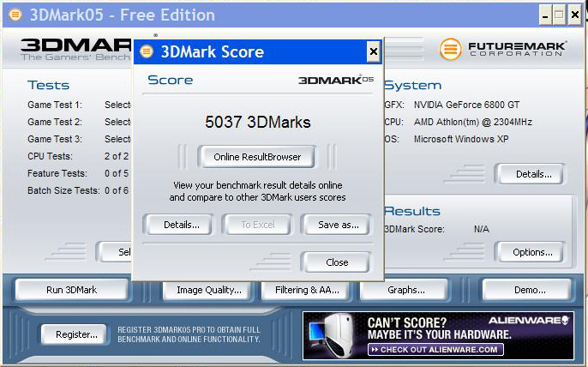
Task: Click the Tests section heading
Action: pyautogui.click(x=48, y=85)
